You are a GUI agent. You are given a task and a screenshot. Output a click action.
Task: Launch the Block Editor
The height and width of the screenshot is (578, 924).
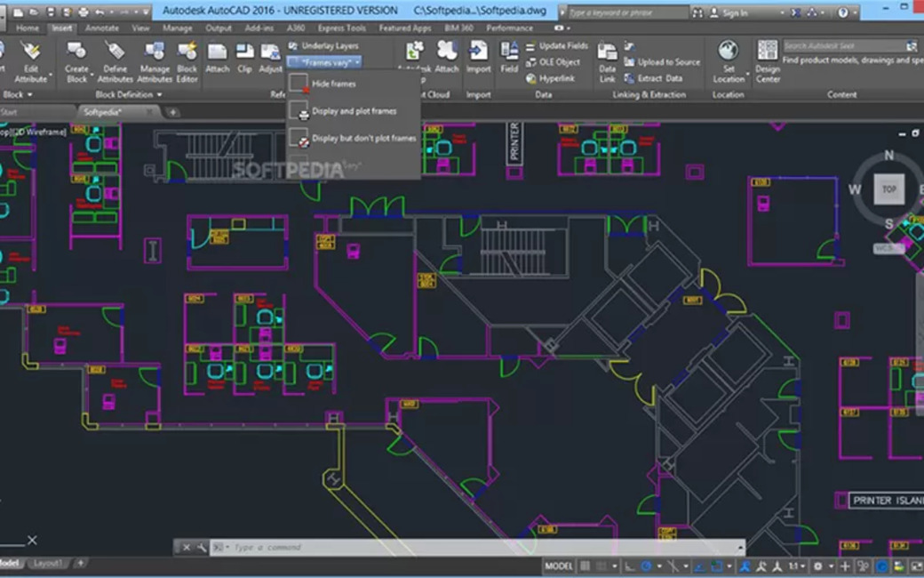[x=187, y=60]
